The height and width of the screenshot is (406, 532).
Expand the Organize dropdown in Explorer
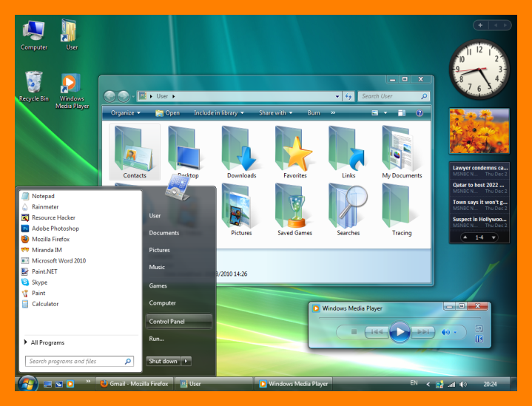(x=126, y=113)
